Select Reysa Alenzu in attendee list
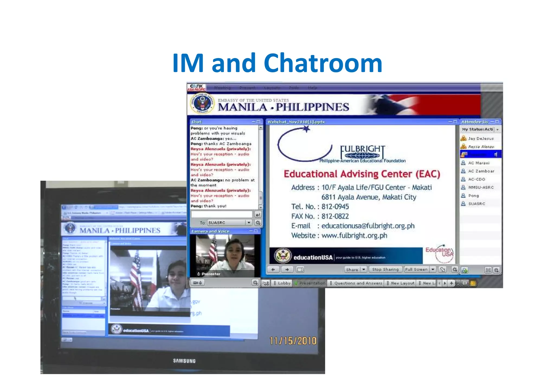 [x=480, y=146]
